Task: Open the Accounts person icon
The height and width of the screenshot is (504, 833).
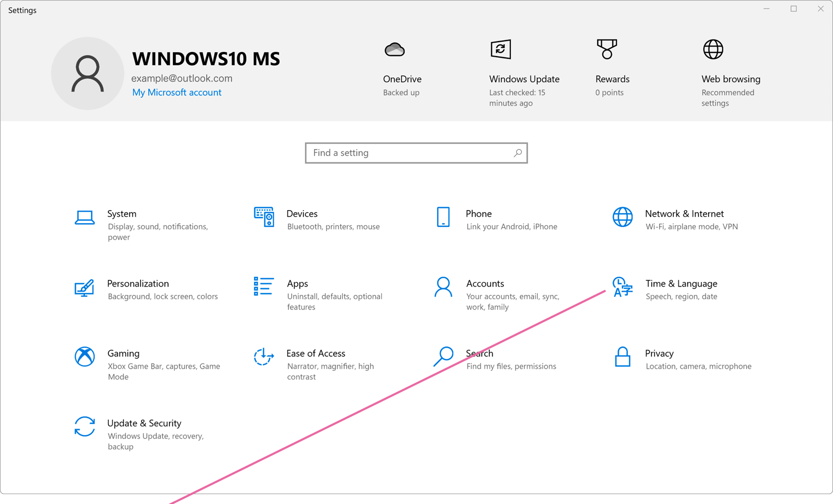Action: (443, 287)
